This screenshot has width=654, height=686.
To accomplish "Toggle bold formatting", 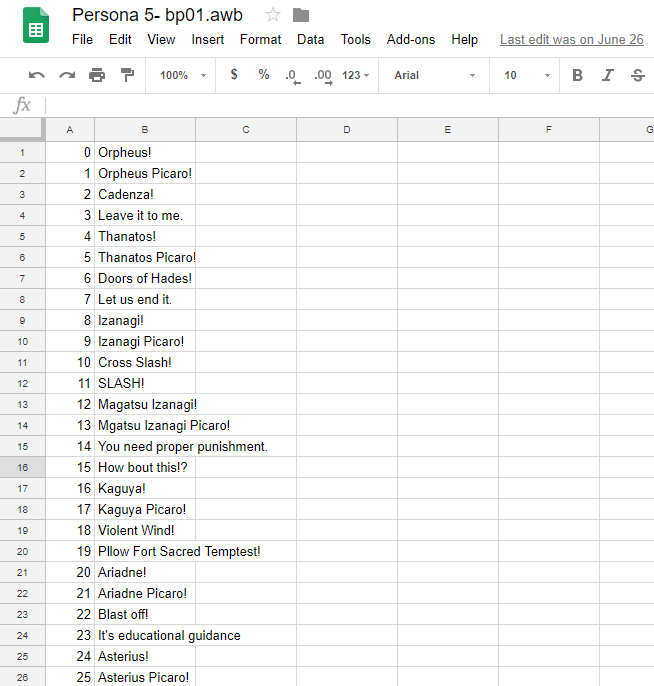I will point(577,75).
